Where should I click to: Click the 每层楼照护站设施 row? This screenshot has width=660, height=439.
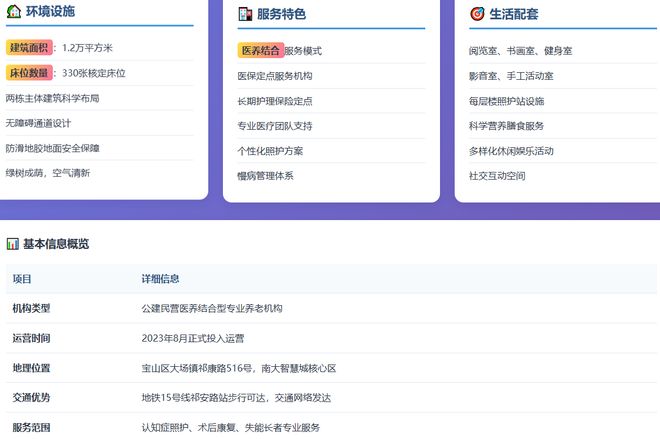click(563, 101)
